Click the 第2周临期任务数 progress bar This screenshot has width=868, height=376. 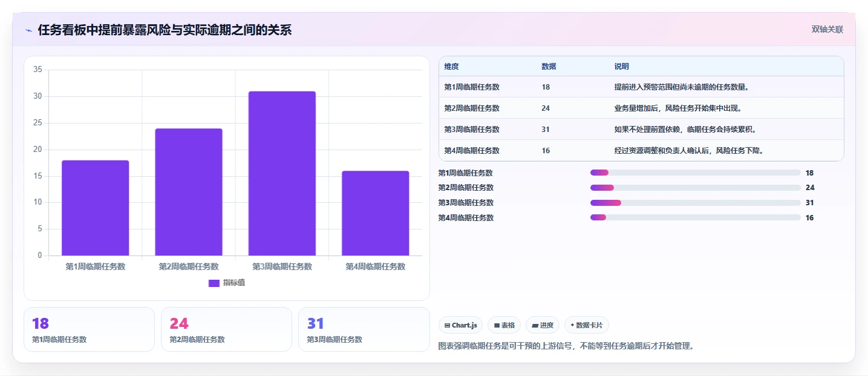click(x=696, y=188)
